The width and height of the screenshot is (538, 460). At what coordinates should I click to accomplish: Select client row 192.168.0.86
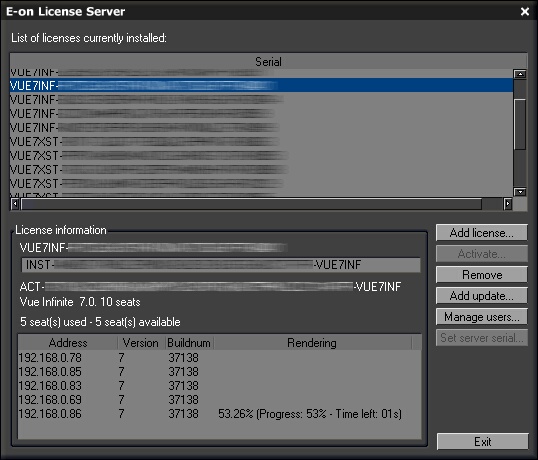[x=219, y=414]
